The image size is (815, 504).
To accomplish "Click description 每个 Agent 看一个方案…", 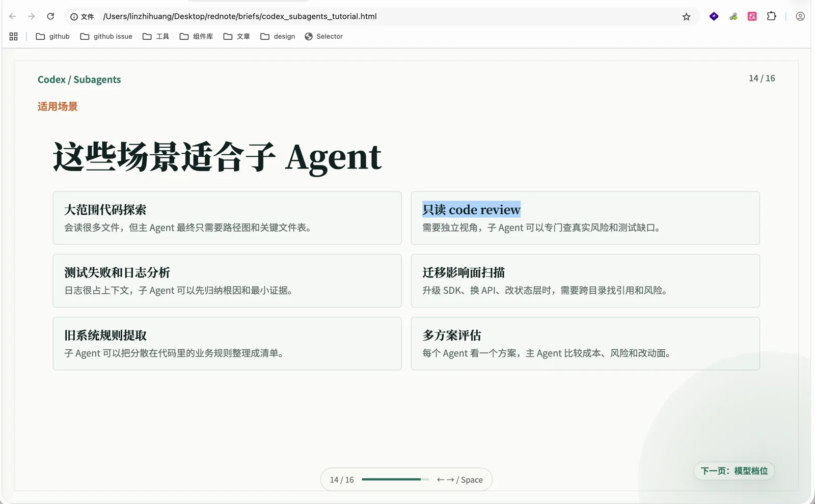I will tap(546, 353).
